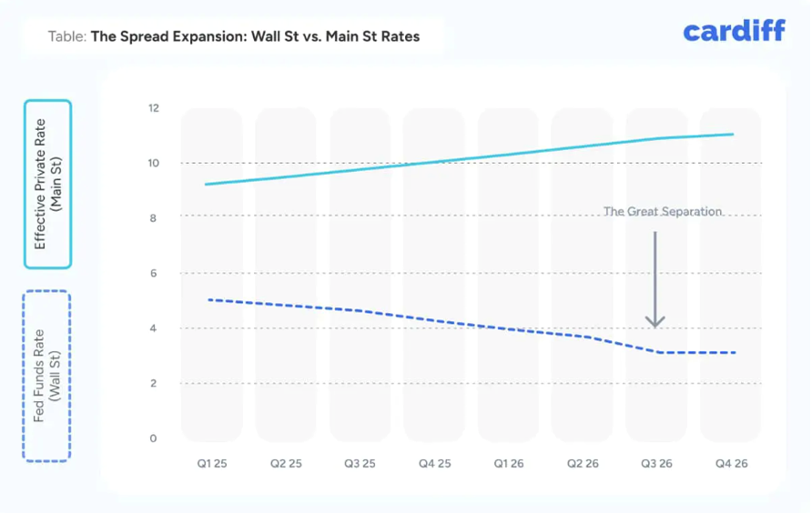Select the Q1 26 axis label
This screenshot has width=812, height=513.
coord(508,463)
